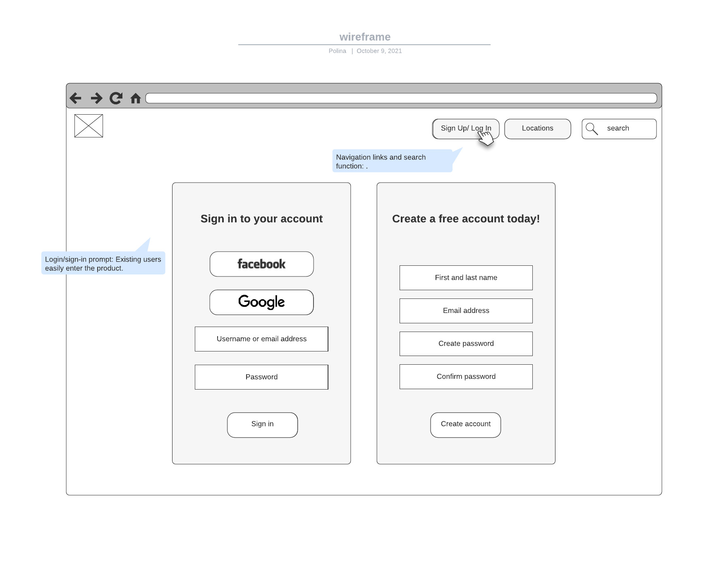Sign in with the Google button
Viewport: 728px width, 563px height.
coord(261,302)
